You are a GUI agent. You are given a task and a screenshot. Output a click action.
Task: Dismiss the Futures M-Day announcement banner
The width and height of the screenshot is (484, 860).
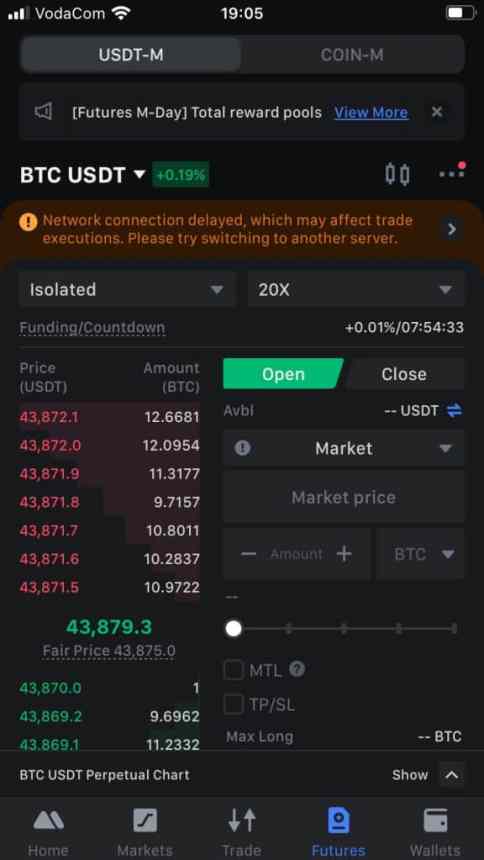coord(437,112)
